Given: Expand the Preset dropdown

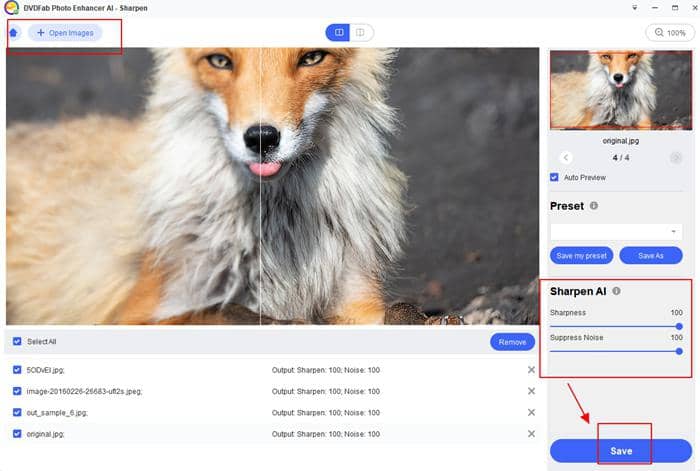Looking at the screenshot, I should point(616,231).
